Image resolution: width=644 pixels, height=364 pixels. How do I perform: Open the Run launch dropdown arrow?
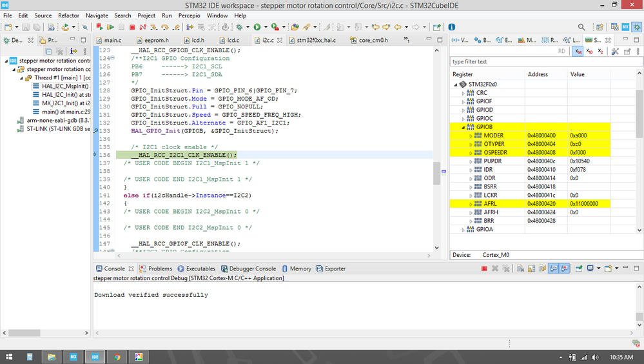[266, 27]
